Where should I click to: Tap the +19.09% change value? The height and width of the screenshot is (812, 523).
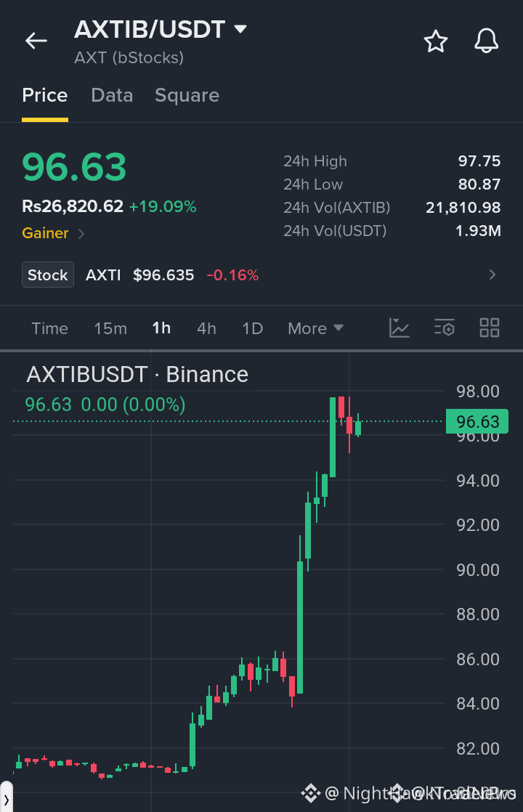(163, 206)
